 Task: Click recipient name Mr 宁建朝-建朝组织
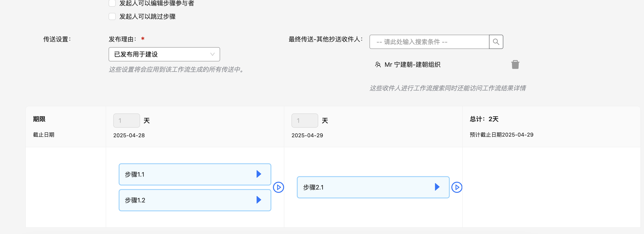[x=412, y=65]
